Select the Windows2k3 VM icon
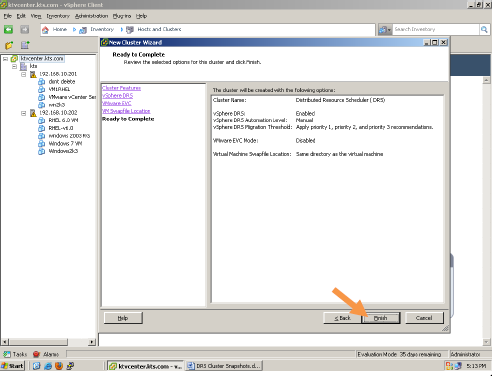The width and height of the screenshot is (492, 376). (x=41, y=151)
